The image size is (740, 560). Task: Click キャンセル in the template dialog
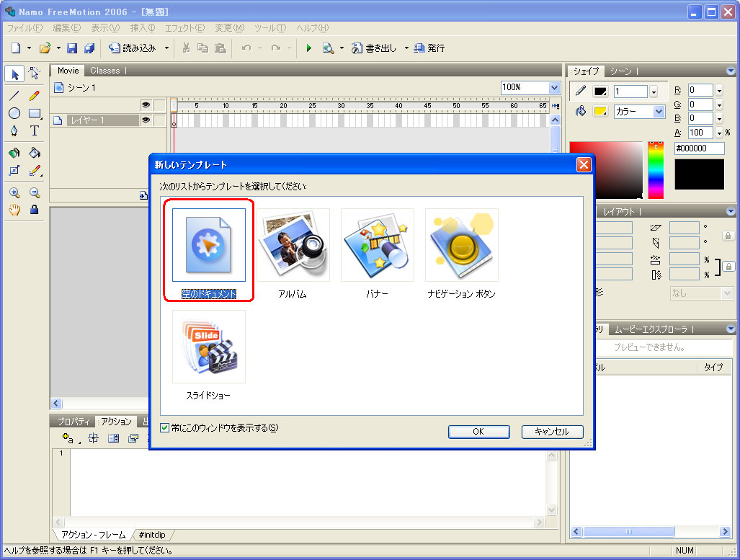552,432
